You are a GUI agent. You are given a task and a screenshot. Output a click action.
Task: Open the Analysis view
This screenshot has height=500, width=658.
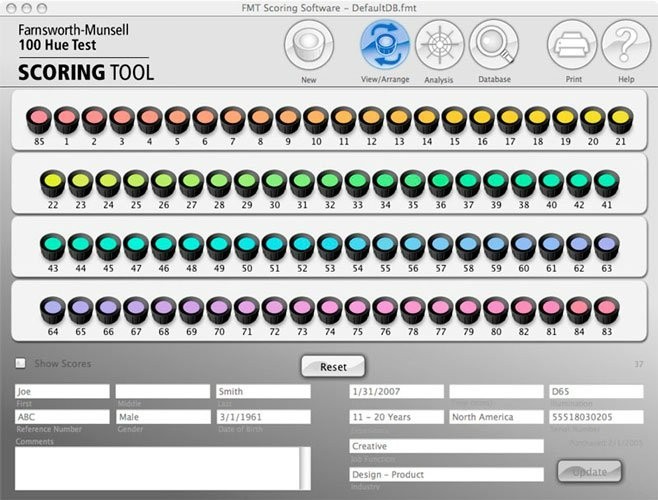coord(439,45)
